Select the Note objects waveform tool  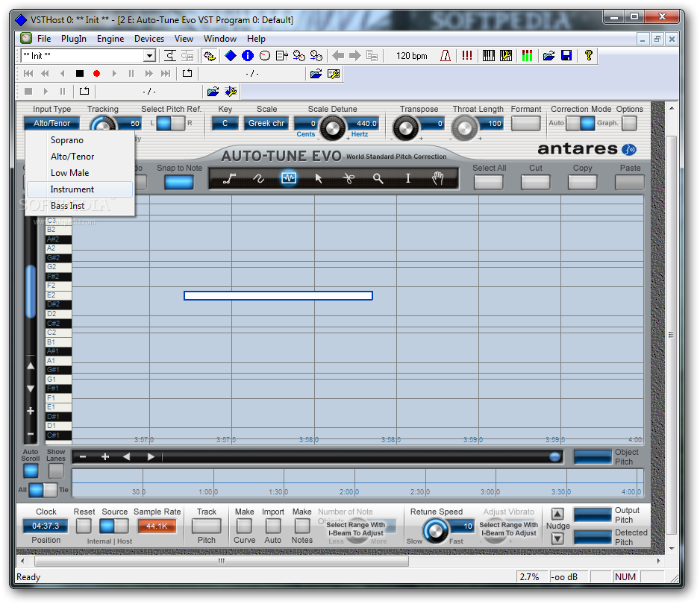click(288, 178)
